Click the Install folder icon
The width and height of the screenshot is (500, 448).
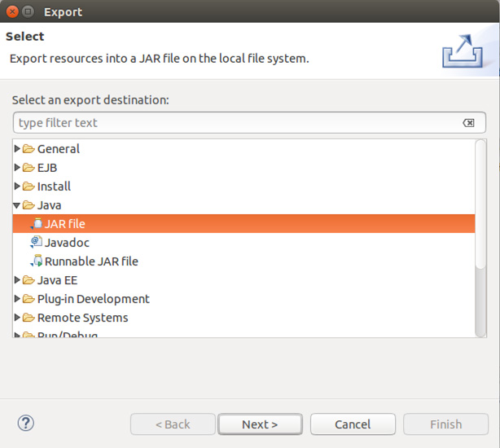click(29, 187)
